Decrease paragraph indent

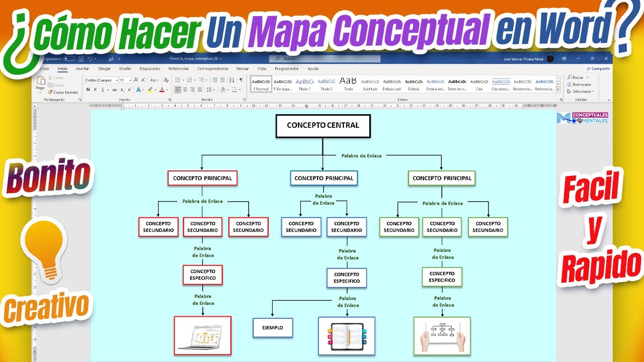click(215, 80)
